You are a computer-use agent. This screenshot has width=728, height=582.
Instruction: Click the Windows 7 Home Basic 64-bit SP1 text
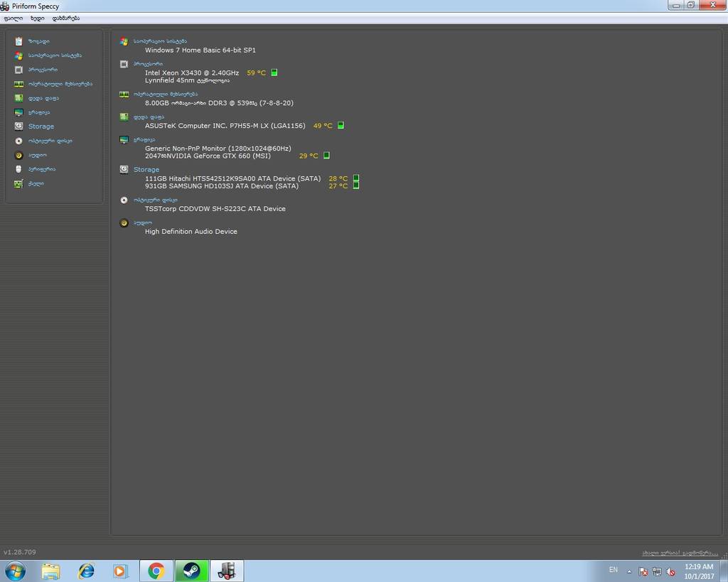[x=200, y=50]
